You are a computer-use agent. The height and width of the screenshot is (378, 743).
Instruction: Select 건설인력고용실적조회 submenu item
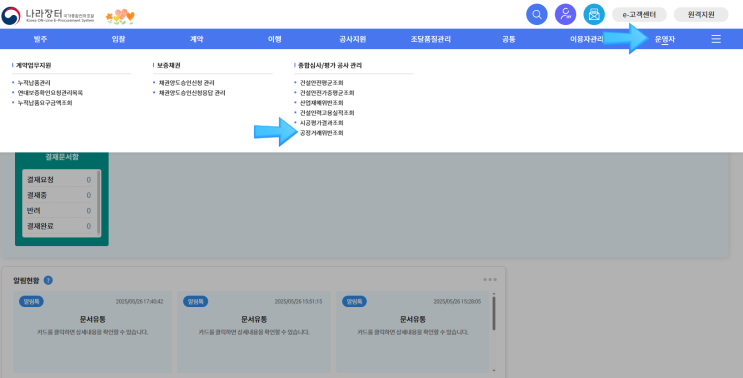327,113
